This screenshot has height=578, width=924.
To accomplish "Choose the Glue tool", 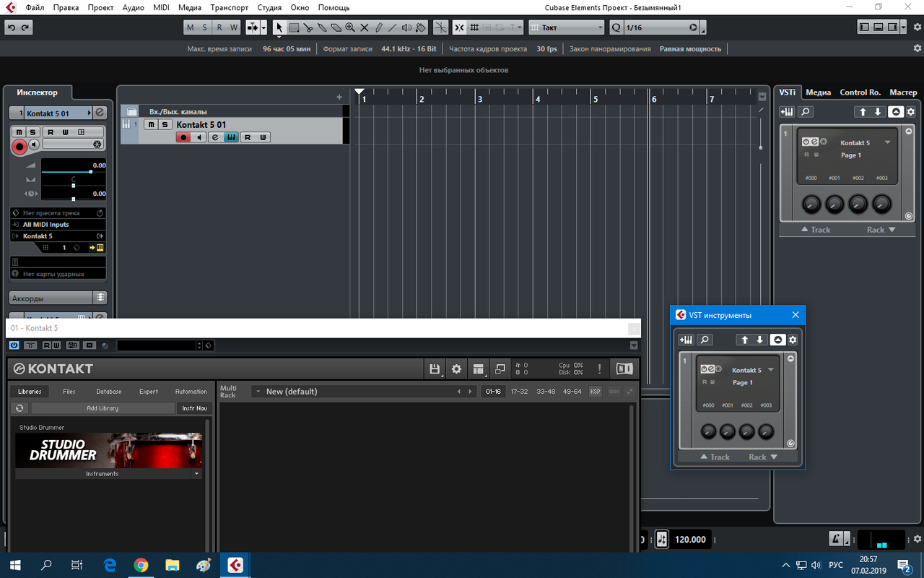I will point(322,27).
